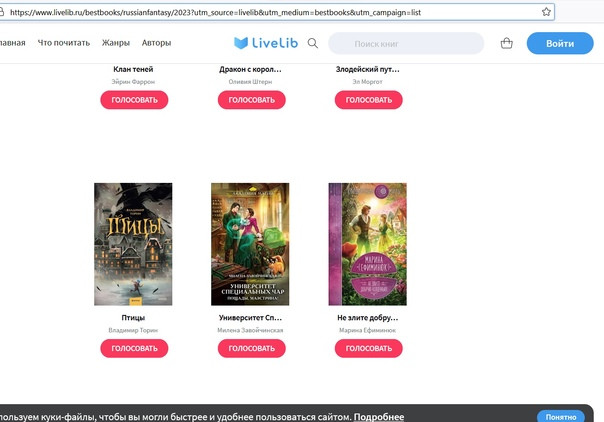604x422 pixels.
Task: Click the 'Войти' login button
Action: tap(560, 44)
